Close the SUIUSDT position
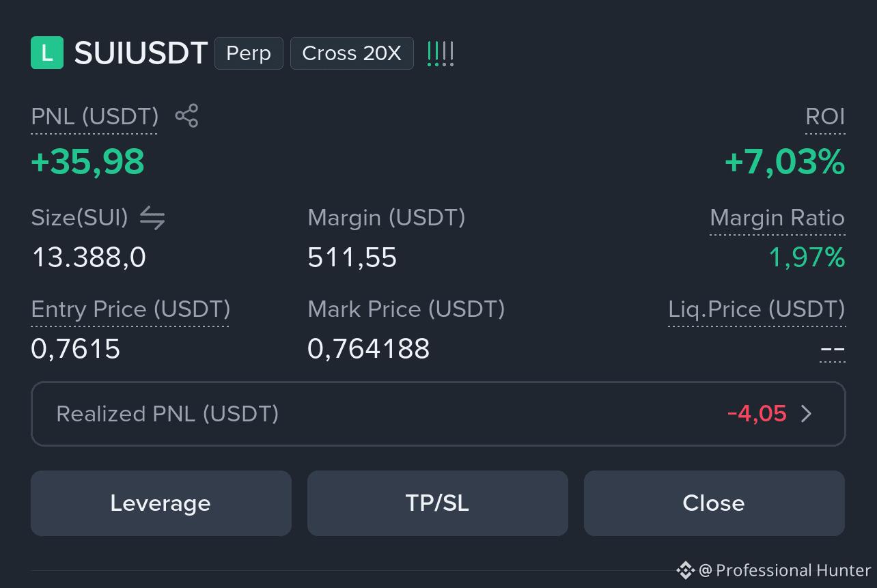 [714, 503]
